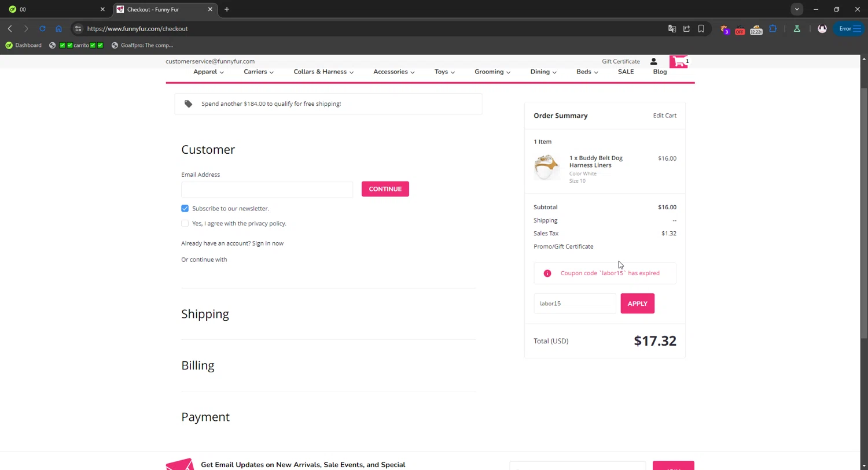Expand the Apparel menu

tap(208, 72)
